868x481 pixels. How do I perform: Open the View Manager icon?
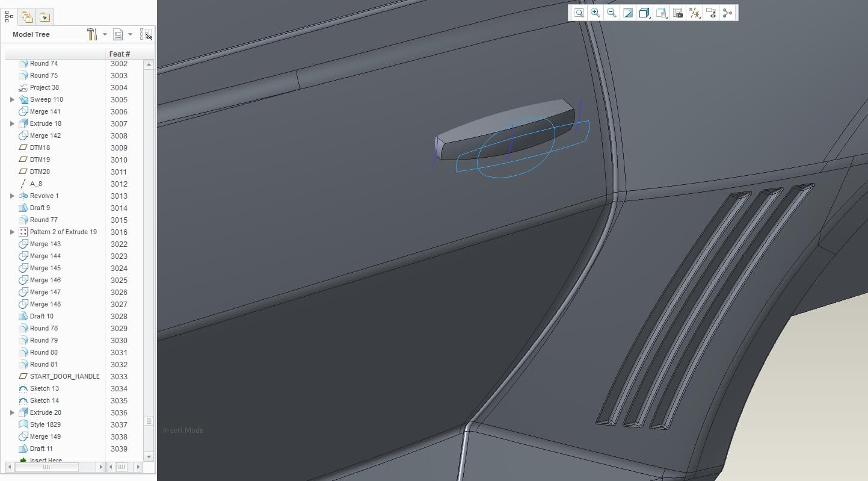[678, 13]
